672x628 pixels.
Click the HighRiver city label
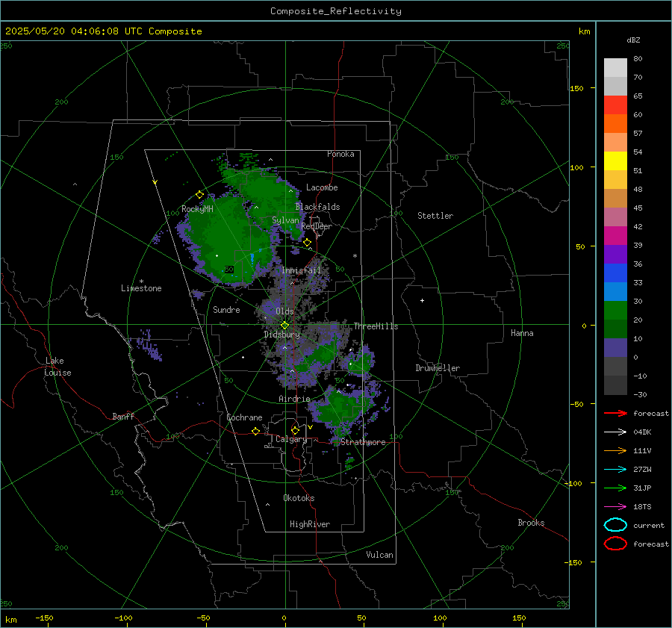pos(310,524)
